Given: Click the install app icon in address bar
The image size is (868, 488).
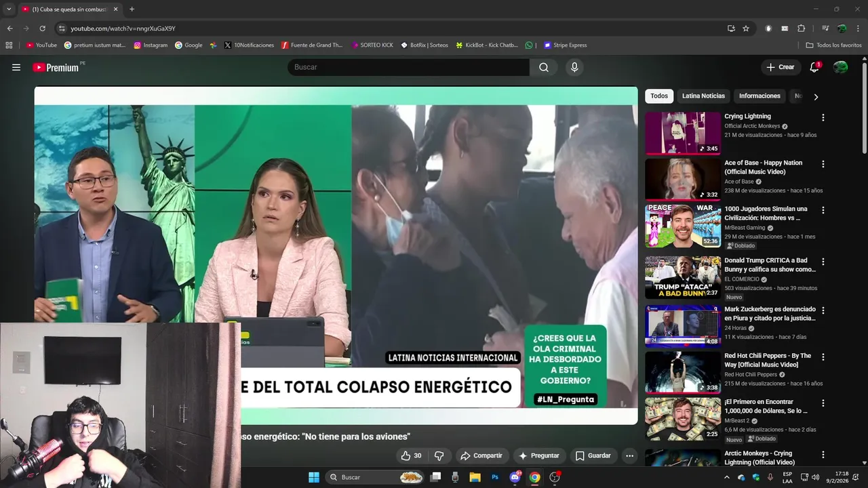Looking at the screenshot, I should click(x=731, y=28).
